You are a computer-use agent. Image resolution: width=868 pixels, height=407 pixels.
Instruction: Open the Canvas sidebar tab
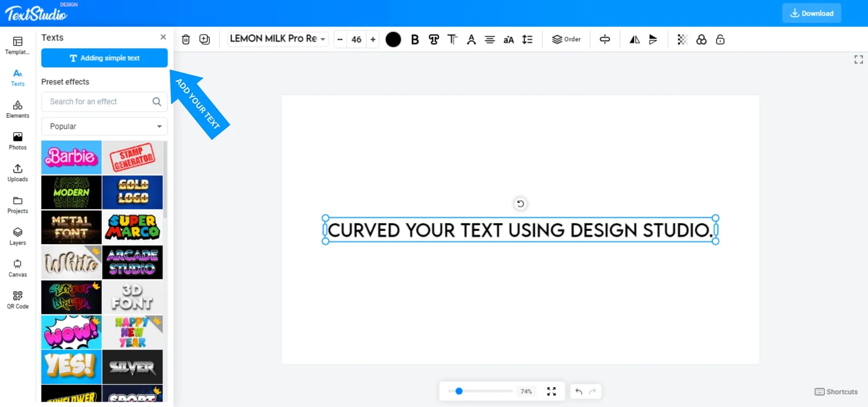(x=17, y=268)
